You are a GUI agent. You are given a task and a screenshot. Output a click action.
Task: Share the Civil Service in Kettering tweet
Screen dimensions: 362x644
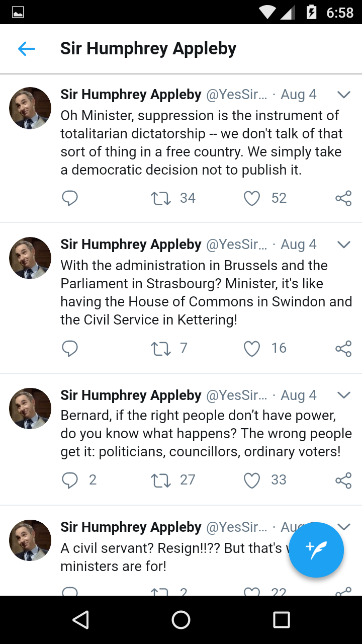pos(343,348)
